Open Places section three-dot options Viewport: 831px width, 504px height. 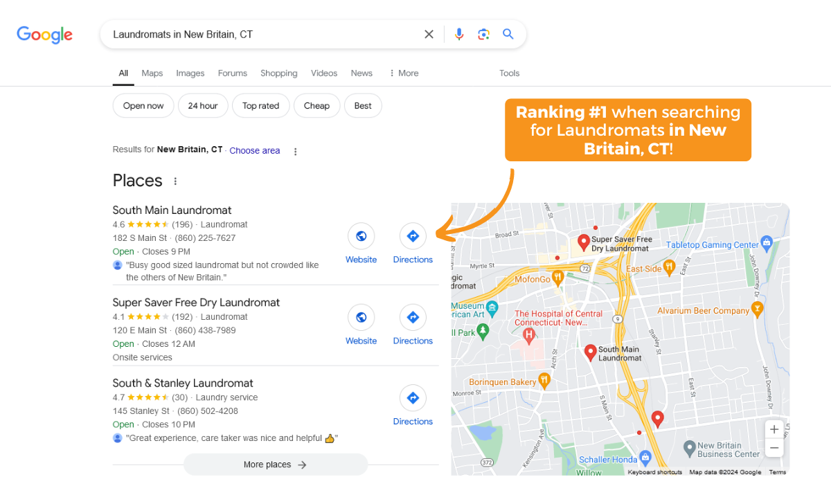click(175, 181)
